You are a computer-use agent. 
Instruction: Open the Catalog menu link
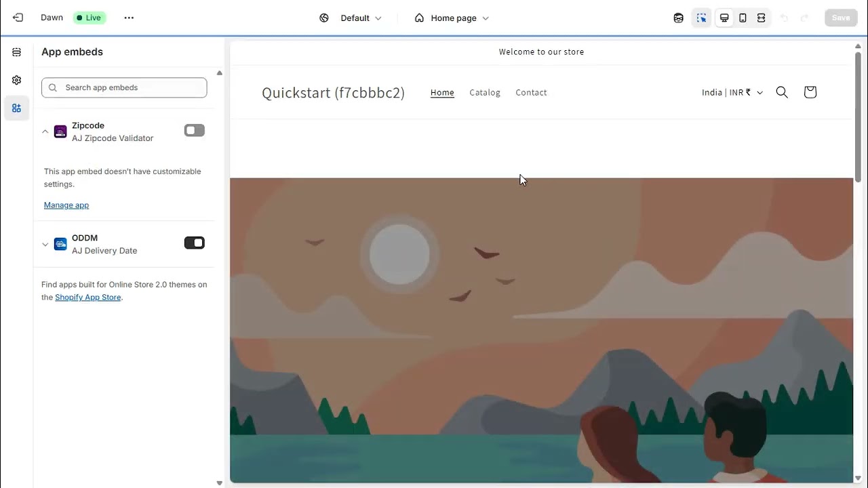[x=485, y=92]
